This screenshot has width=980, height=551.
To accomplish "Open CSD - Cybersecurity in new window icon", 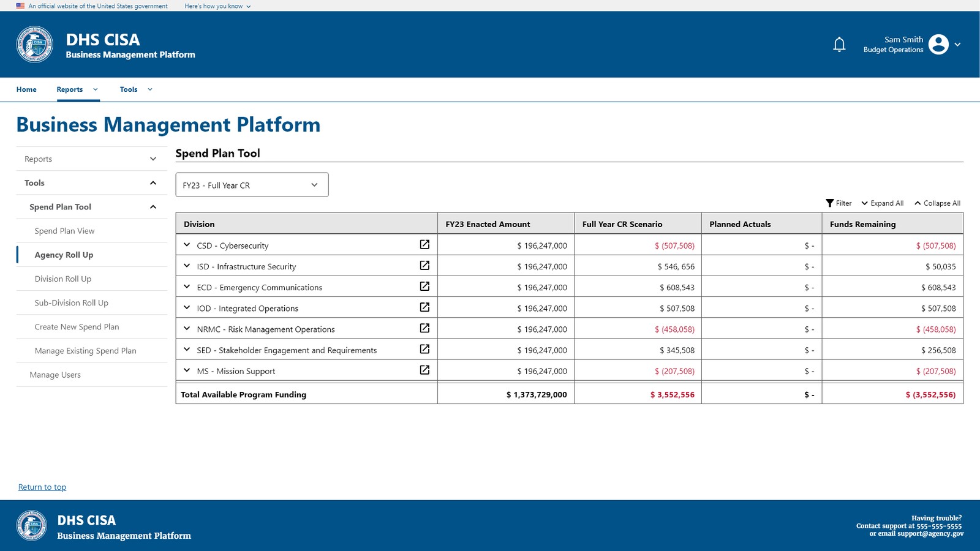I will click(424, 244).
